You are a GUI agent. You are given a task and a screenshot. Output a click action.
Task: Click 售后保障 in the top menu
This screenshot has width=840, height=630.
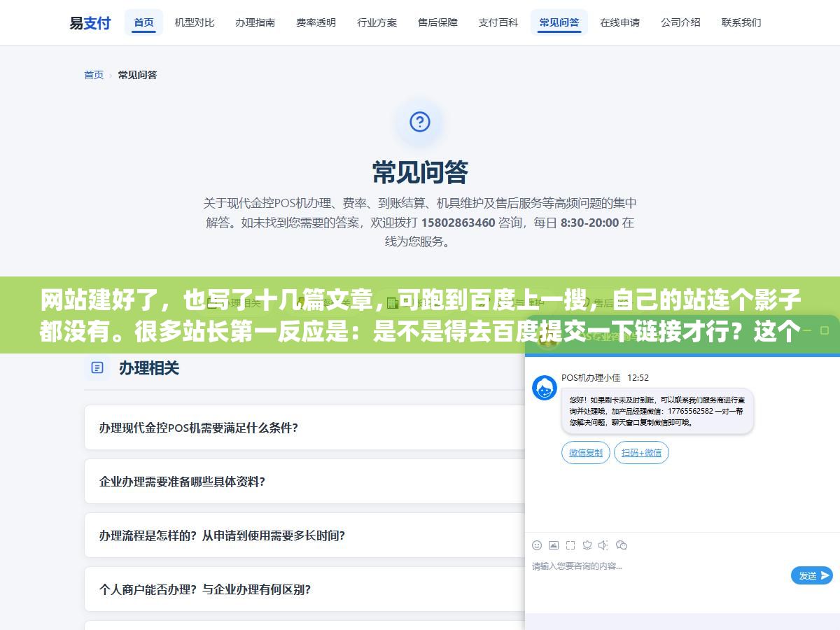pyautogui.click(x=438, y=22)
